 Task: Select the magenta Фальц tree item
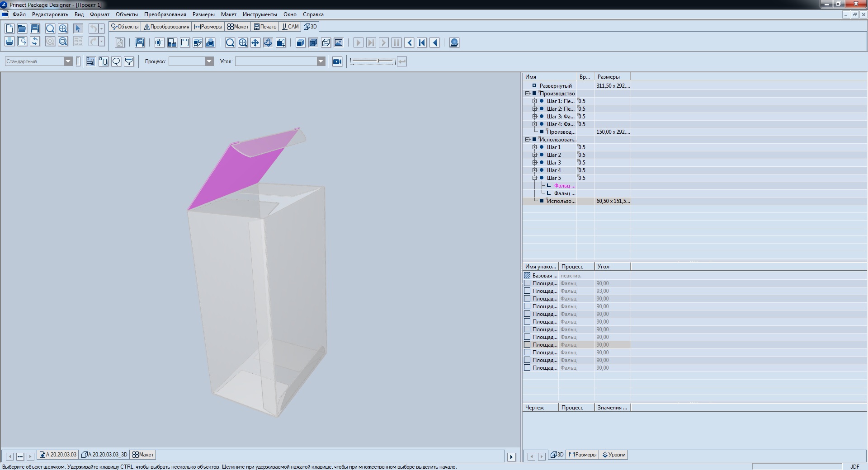565,186
